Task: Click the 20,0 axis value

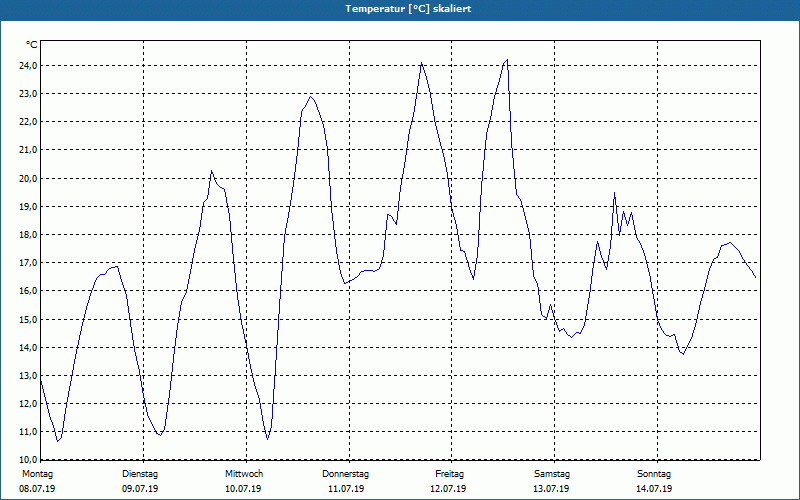Action: pos(28,178)
